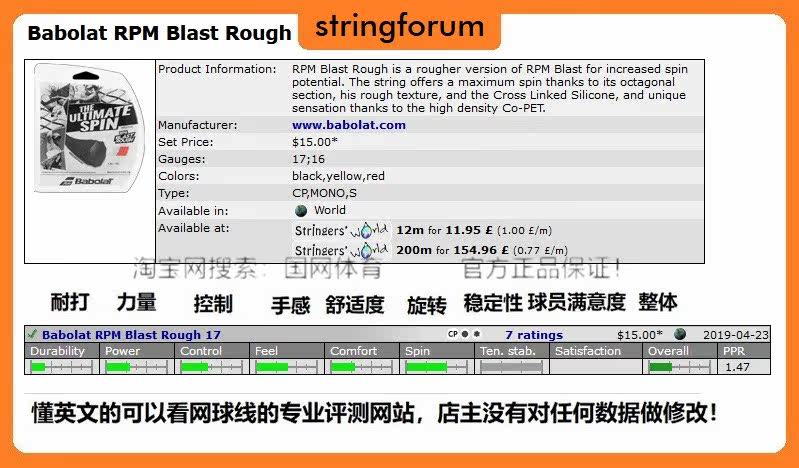Select the 12m for 11.95 £ offer text
The width and height of the screenshot is (799, 468).
pyautogui.click(x=474, y=230)
